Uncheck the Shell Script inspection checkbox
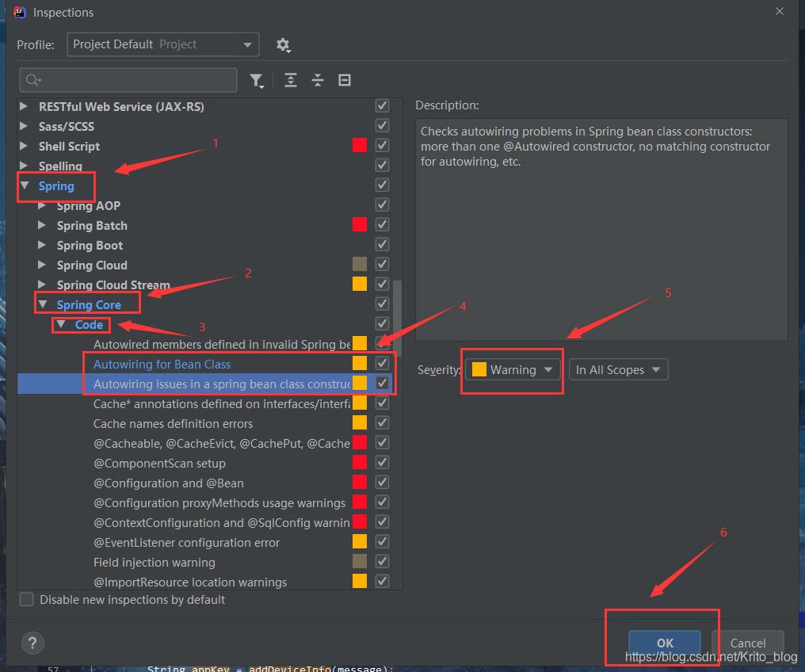This screenshot has height=672, width=805. (x=382, y=146)
